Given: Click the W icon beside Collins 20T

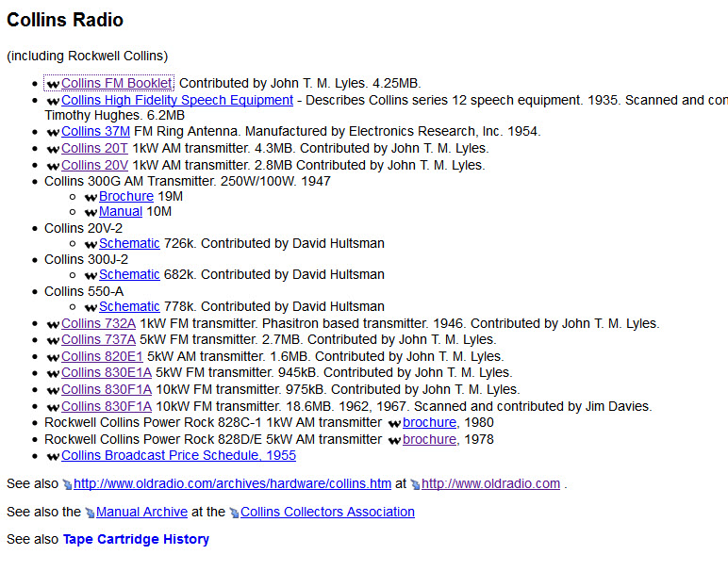Looking at the screenshot, I should 53,150.
